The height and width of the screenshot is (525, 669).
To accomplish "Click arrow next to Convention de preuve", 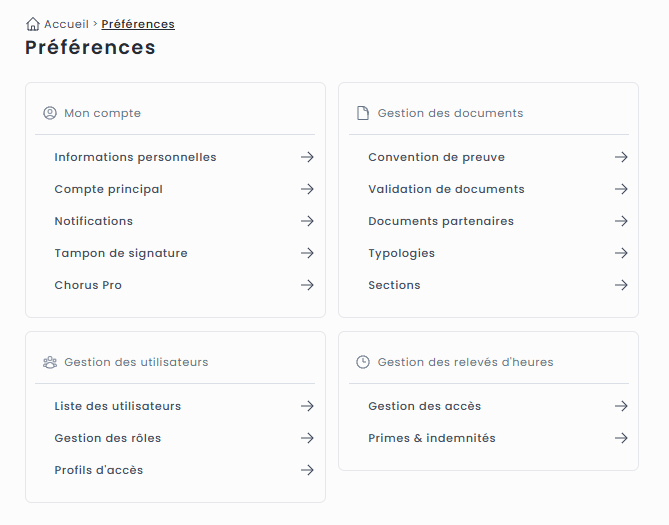I will (621, 157).
